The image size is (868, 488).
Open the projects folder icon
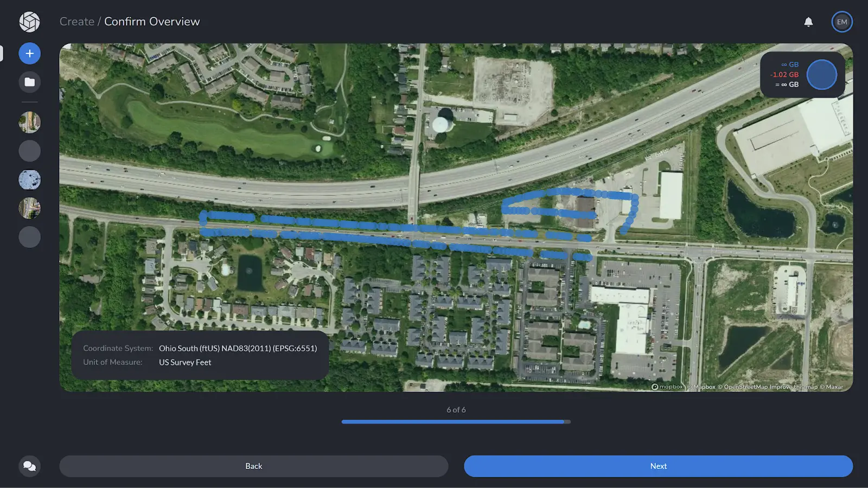29,82
